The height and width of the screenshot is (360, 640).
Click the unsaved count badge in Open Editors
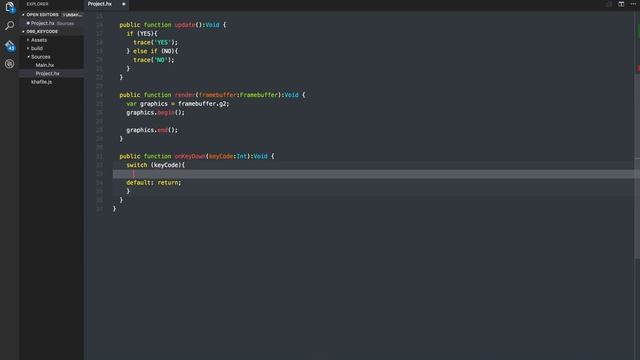73,15
